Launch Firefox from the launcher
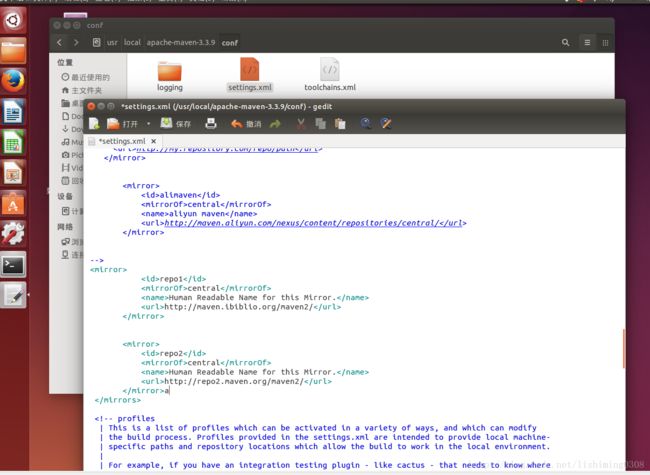 pos(13,81)
